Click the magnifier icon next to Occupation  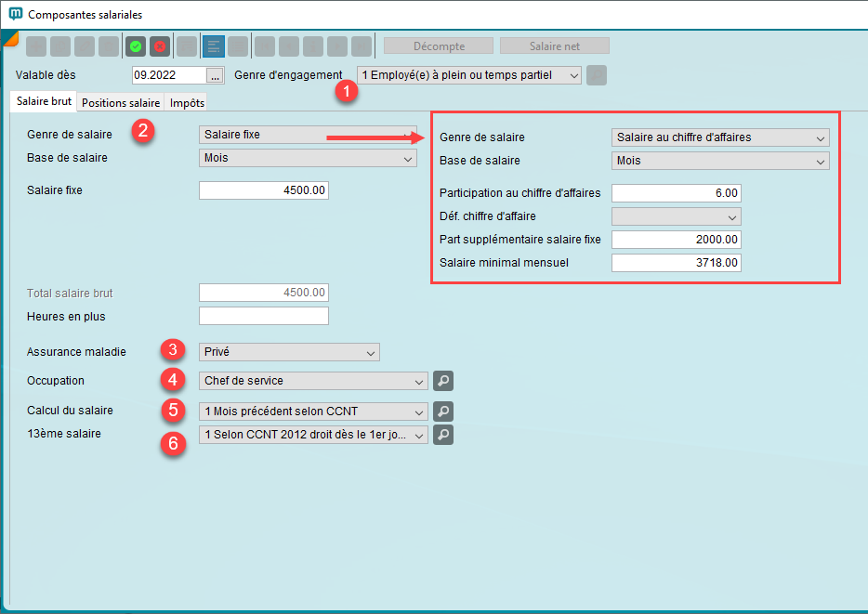(443, 381)
